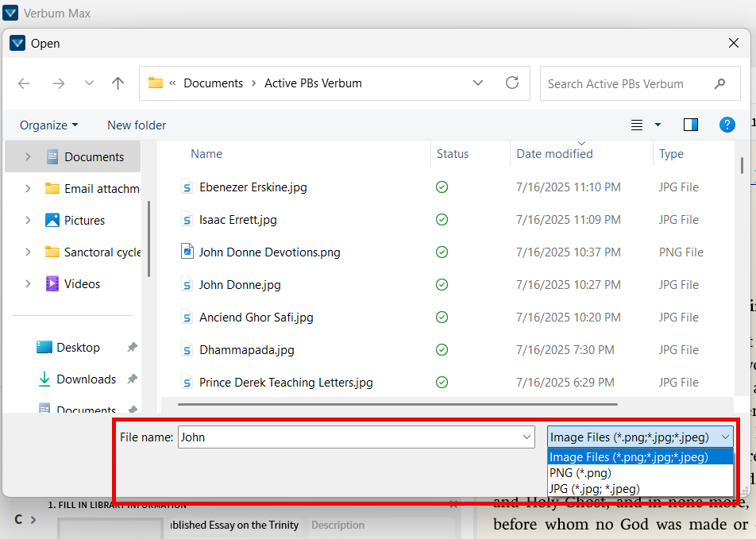Click the folder icon in address bar
756x539 pixels.
pos(156,83)
